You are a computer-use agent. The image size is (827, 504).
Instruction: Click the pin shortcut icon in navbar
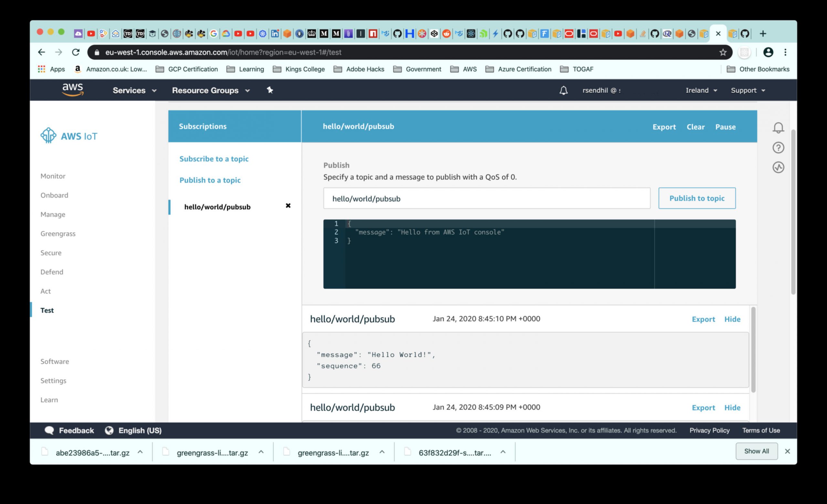(x=270, y=90)
